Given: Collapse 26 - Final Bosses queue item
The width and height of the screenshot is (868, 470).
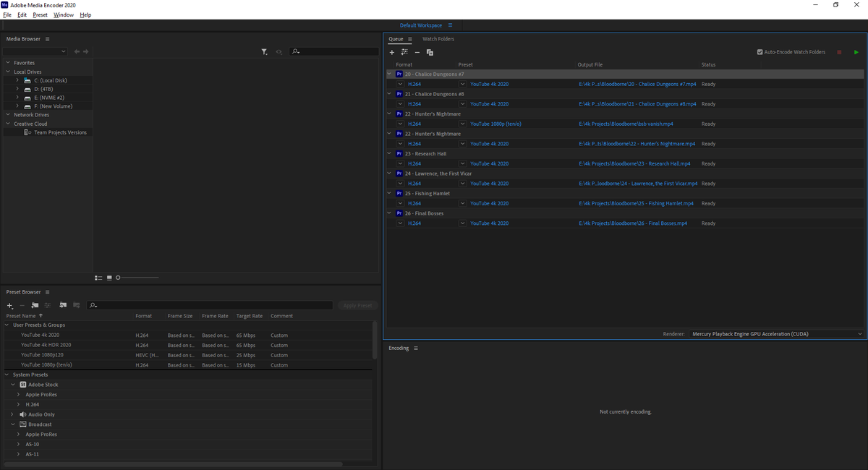Looking at the screenshot, I should (x=391, y=213).
